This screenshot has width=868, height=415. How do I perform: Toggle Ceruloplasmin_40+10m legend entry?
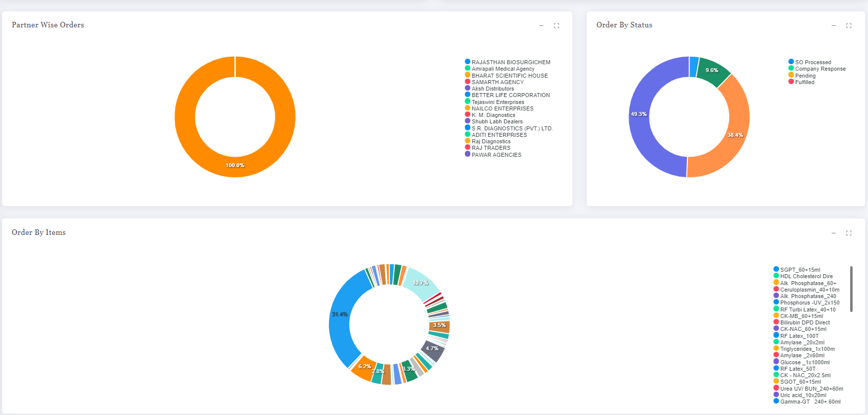[806, 290]
